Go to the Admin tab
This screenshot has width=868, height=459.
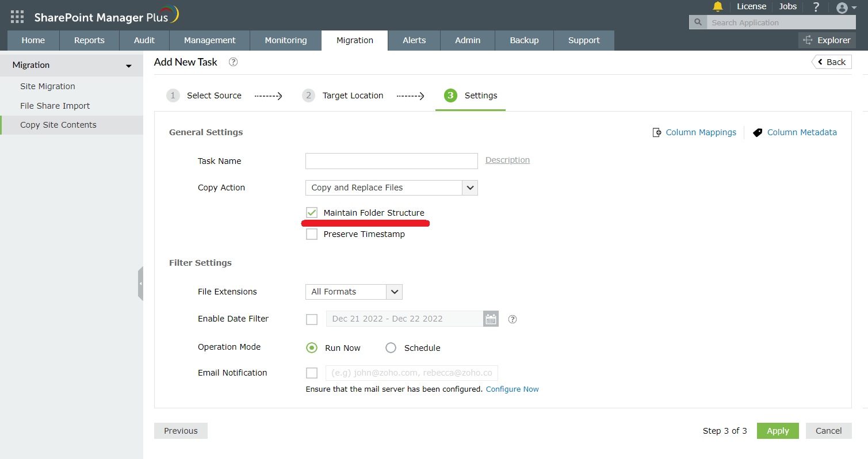click(468, 40)
